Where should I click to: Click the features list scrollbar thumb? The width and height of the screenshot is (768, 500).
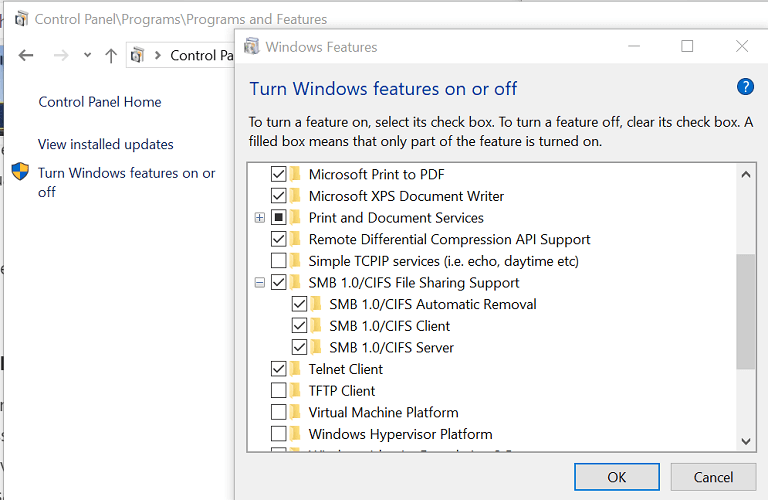click(x=745, y=311)
